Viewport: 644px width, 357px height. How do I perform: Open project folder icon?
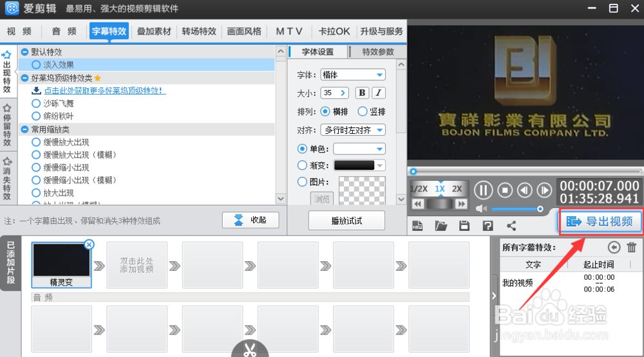click(x=440, y=226)
